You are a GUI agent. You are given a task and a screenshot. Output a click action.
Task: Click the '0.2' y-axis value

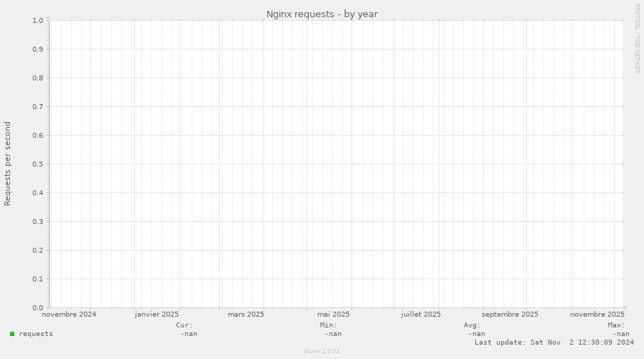pos(38,250)
